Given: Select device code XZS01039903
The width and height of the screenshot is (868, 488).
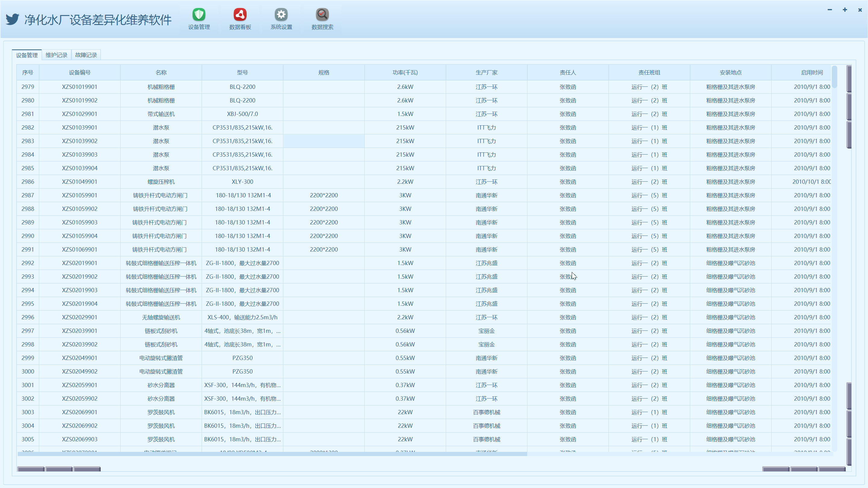Looking at the screenshot, I should point(80,155).
